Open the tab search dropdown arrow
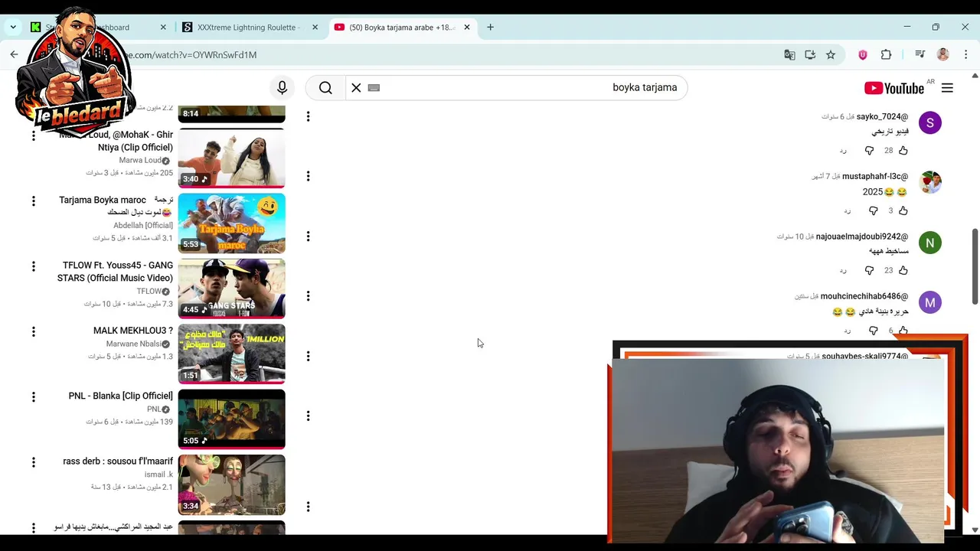 [x=13, y=27]
